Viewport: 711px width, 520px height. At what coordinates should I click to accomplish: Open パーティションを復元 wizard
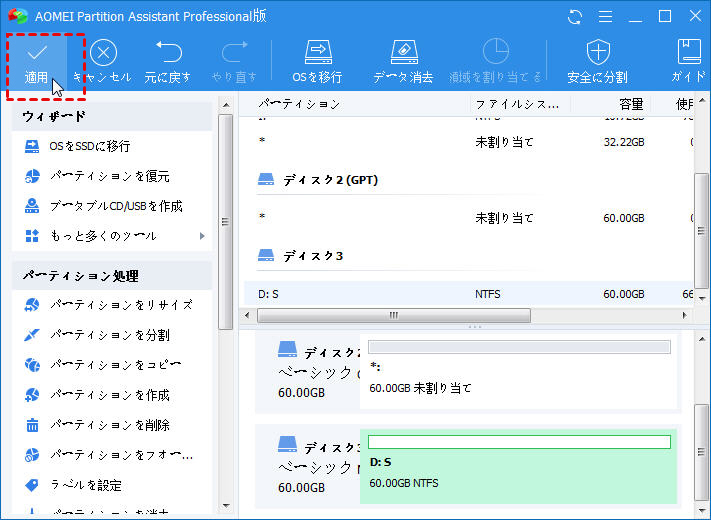click(109, 176)
